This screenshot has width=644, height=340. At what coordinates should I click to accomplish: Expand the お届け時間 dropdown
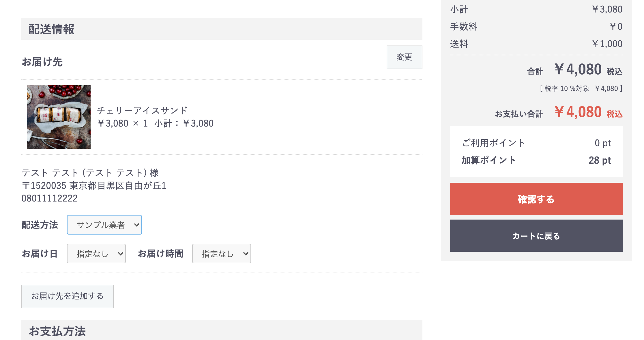[222, 254]
